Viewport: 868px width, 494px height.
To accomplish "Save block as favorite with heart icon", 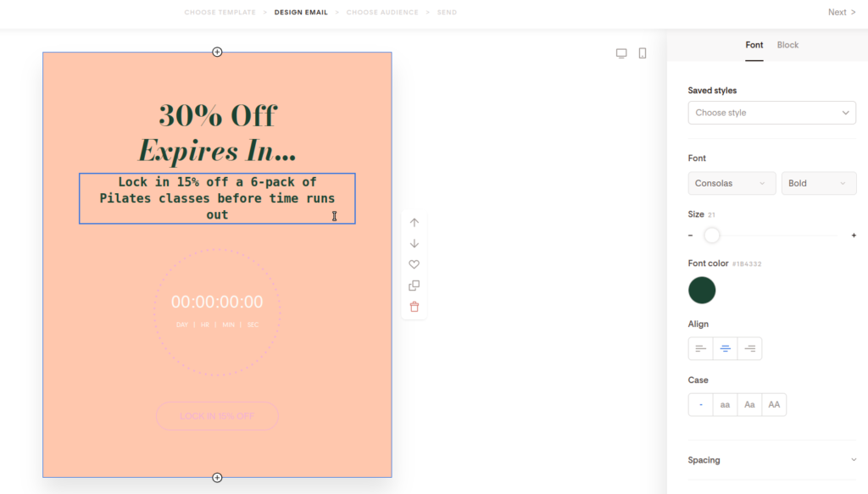I will (x=414, y=264).
